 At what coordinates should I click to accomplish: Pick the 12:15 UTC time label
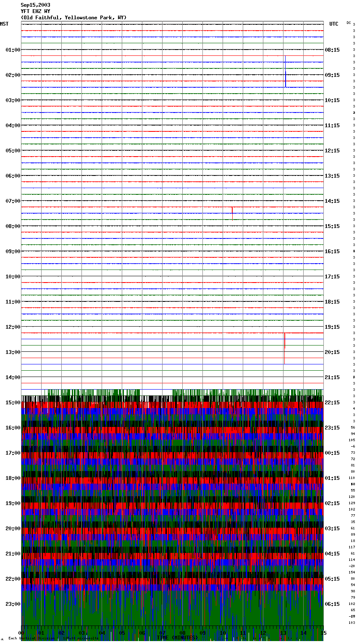click(x=332, y=151)
